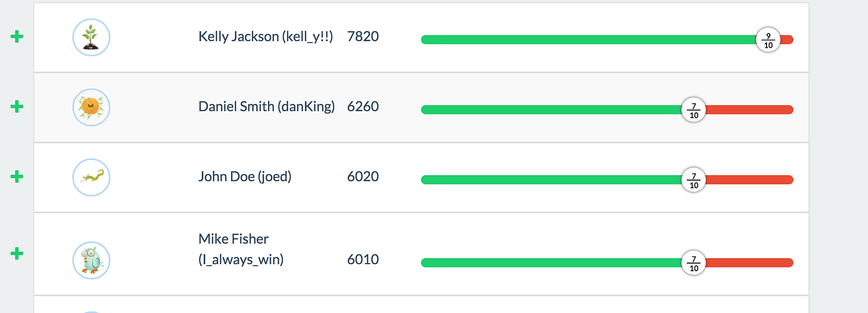Click Daniel Smith's 7/10 score badge

click(x=693, y=110)
